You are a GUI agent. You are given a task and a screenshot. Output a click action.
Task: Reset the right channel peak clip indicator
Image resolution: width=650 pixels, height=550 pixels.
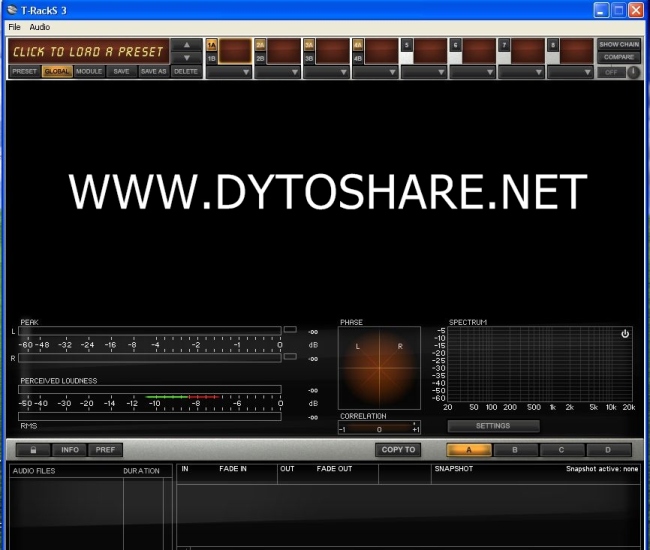pos(290,356)
